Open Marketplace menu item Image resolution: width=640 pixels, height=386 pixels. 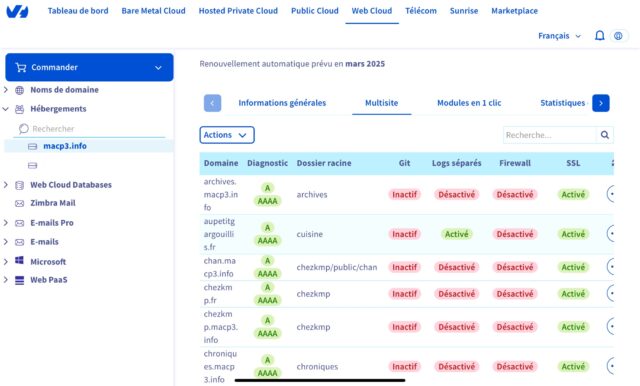pos(515,11)
